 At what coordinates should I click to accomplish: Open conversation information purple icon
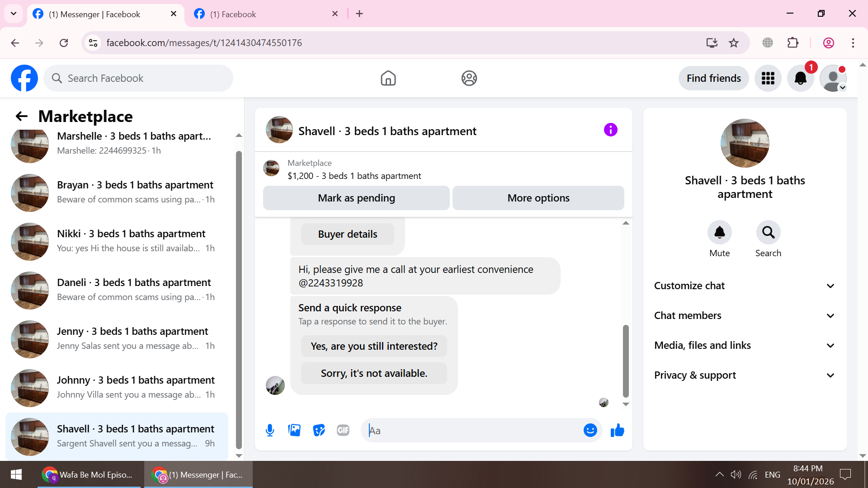(x=610, y=130)
